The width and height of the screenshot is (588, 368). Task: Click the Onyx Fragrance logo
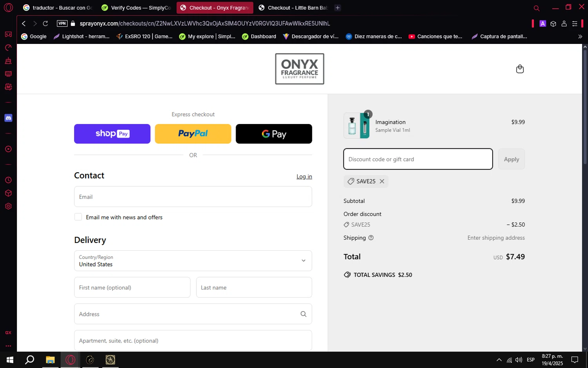coord(299,69)
